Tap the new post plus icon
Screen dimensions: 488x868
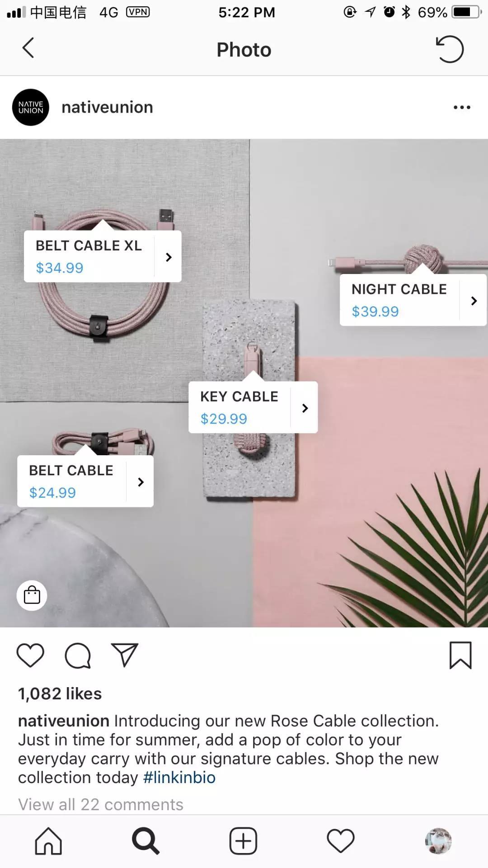[243, 841]
